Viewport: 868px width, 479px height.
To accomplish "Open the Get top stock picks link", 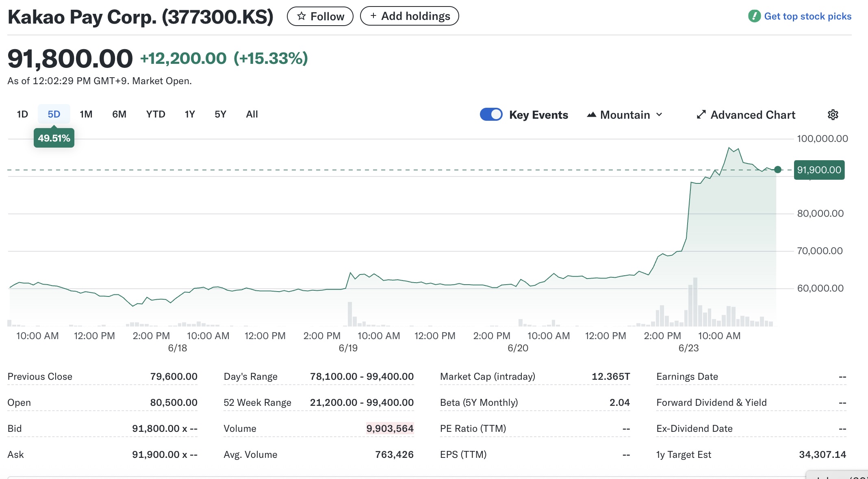I will click(x=807, y=16).
